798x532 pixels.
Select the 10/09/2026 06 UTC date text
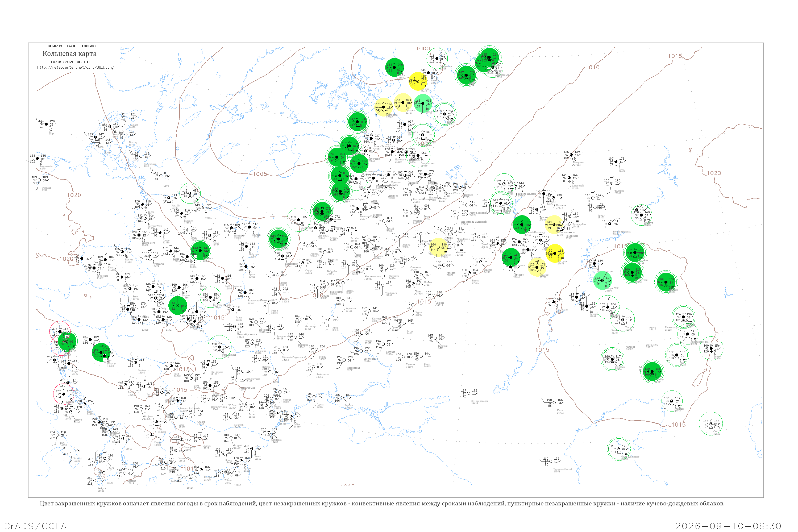click(x=70, y=62)
